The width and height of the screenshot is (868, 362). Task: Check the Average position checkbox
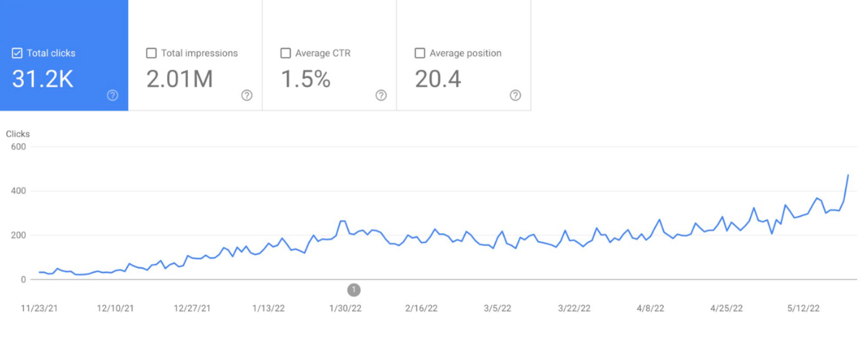click(420, 53)
